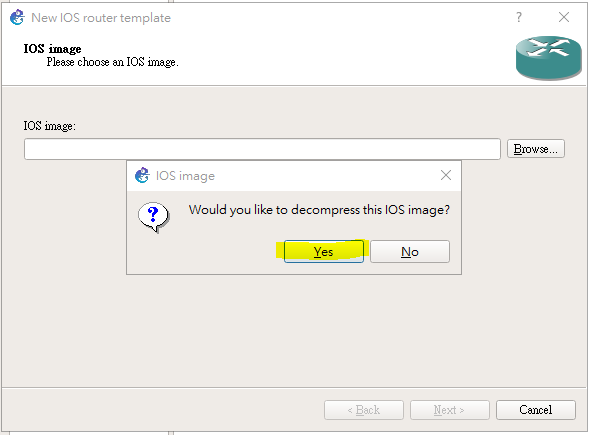Return to the previous step with Back
Image resolution: width=592 pixels, height=435 pixels.
click(364, 410)
